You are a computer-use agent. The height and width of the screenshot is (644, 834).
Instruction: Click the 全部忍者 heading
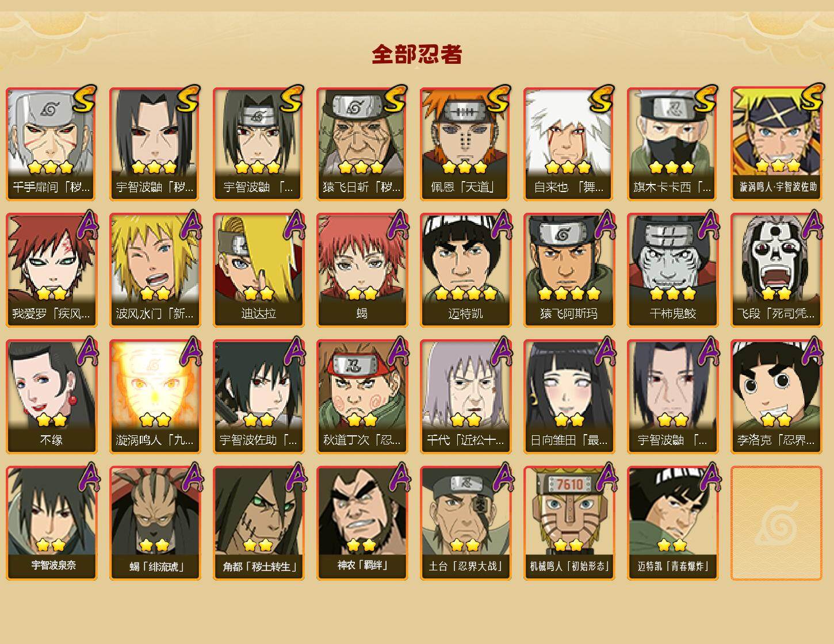coord(417,55)
